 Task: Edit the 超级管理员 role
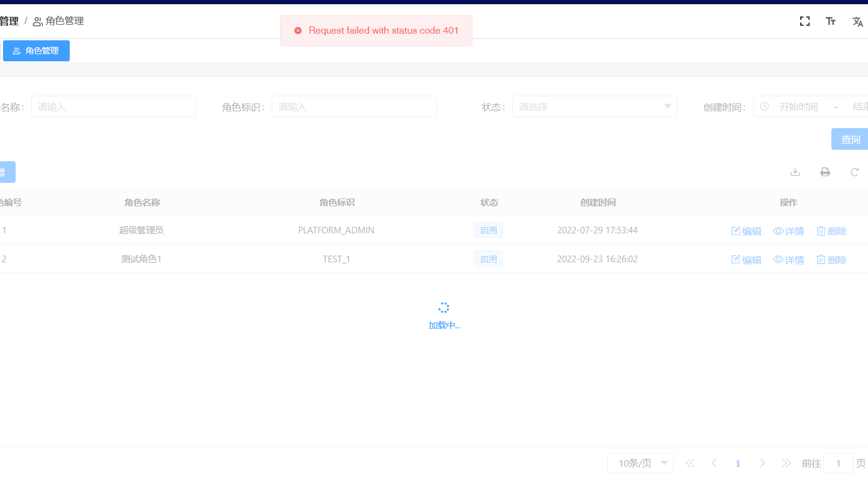point(746,230)
